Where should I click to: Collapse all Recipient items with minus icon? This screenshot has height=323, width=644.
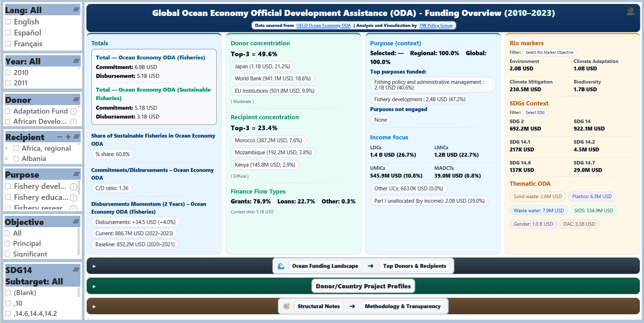pyautogui.click(x=59, y=137)
